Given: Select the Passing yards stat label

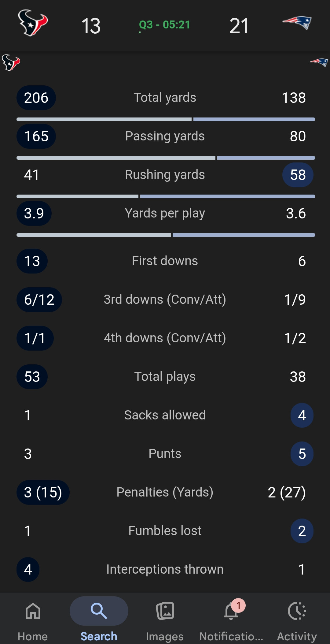Looking at the screenshot, I should point(165,136).
